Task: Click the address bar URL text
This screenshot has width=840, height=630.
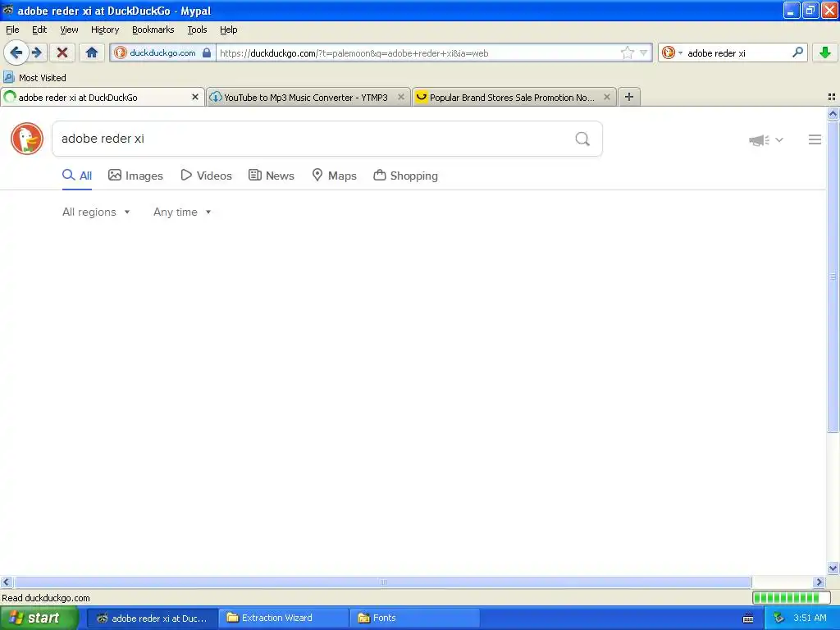Action: point(354,53)
